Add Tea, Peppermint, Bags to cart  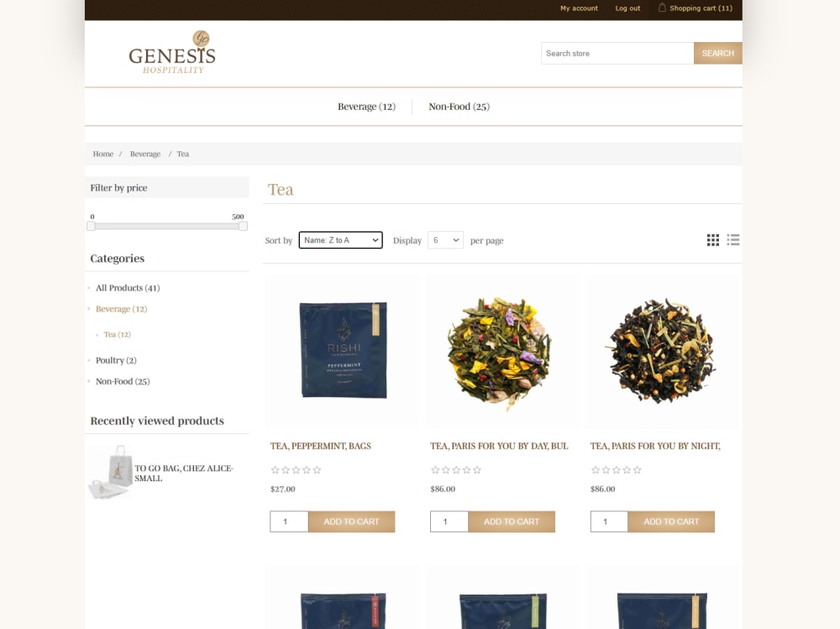coord(351,522)
